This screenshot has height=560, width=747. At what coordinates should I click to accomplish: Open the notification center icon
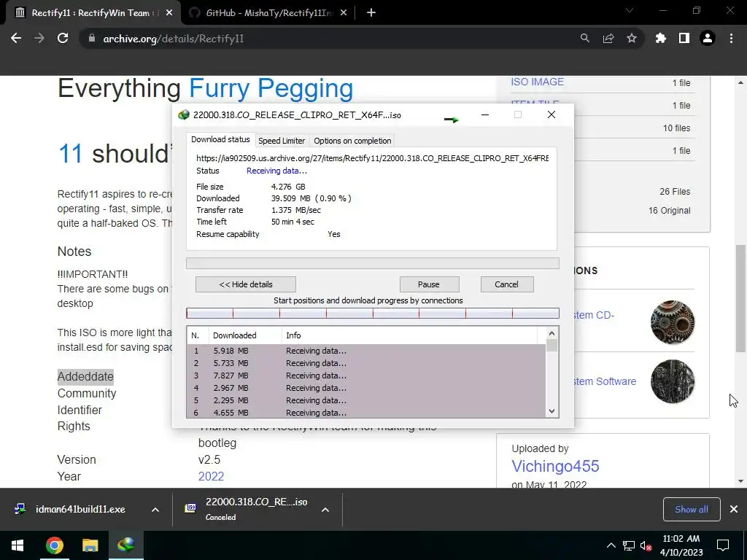click(x=723, y=545)
